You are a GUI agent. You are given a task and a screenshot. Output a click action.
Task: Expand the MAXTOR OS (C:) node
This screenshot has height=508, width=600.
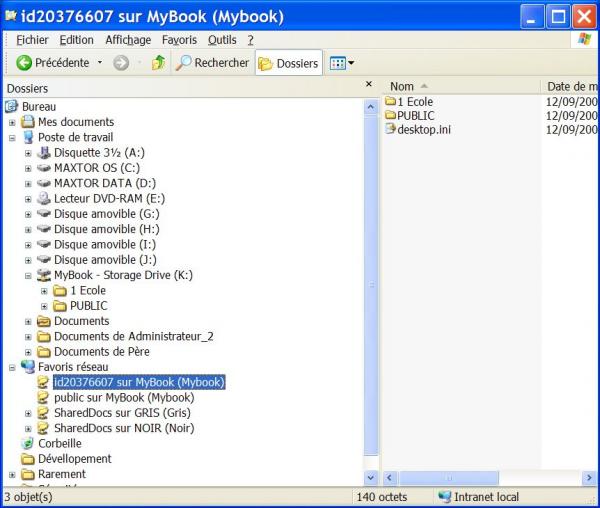point(28,169)
